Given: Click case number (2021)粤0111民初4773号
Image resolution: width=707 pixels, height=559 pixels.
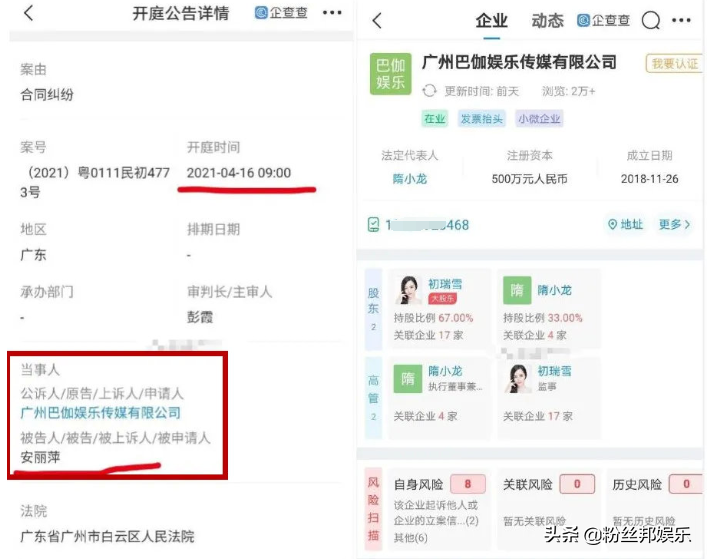Looking at the screenshot, I should 95,182.
